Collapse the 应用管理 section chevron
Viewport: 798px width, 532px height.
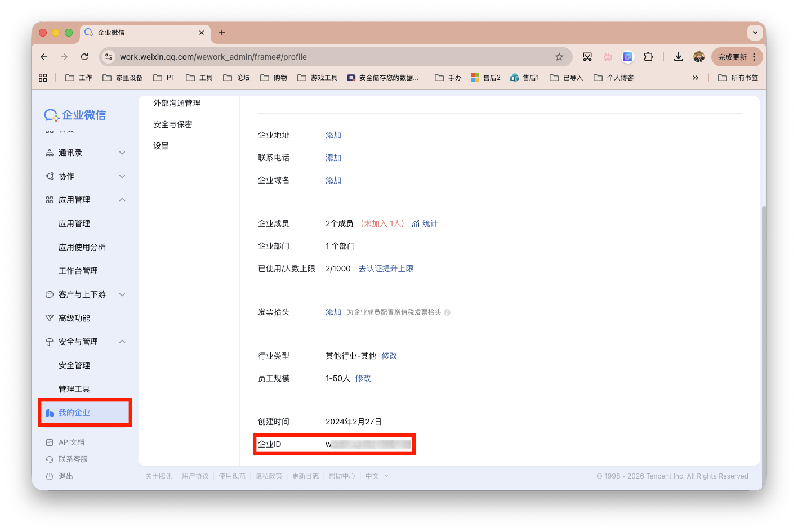(x=122, y=199)
